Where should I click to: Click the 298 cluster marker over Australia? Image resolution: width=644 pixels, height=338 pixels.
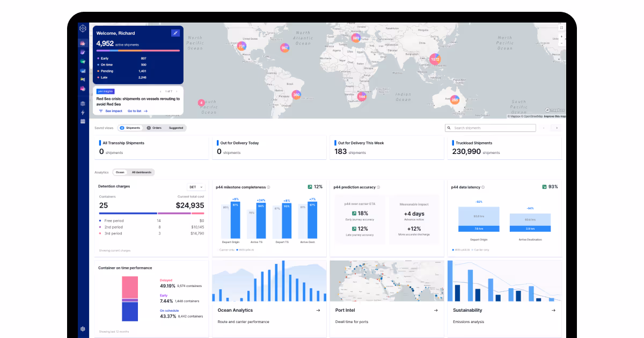click(x=455, y=100)
